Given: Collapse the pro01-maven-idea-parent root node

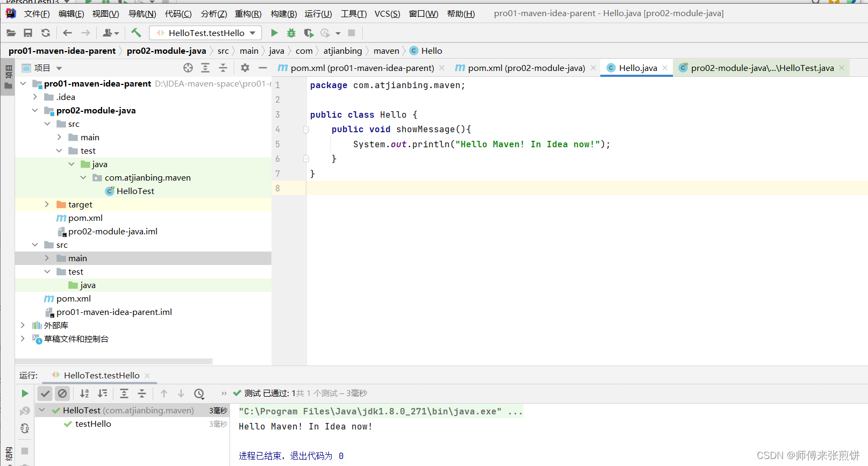Looking at the screenshot, I should pos(23,83).
